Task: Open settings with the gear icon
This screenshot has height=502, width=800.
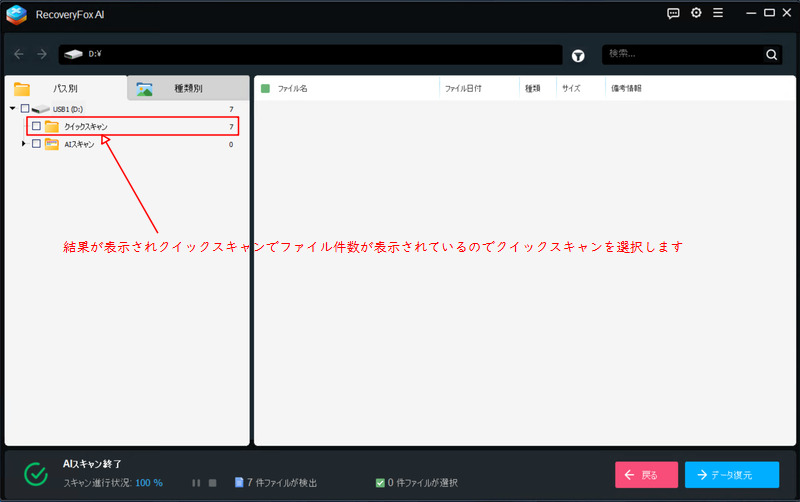Action: click(x=695, y=13)
